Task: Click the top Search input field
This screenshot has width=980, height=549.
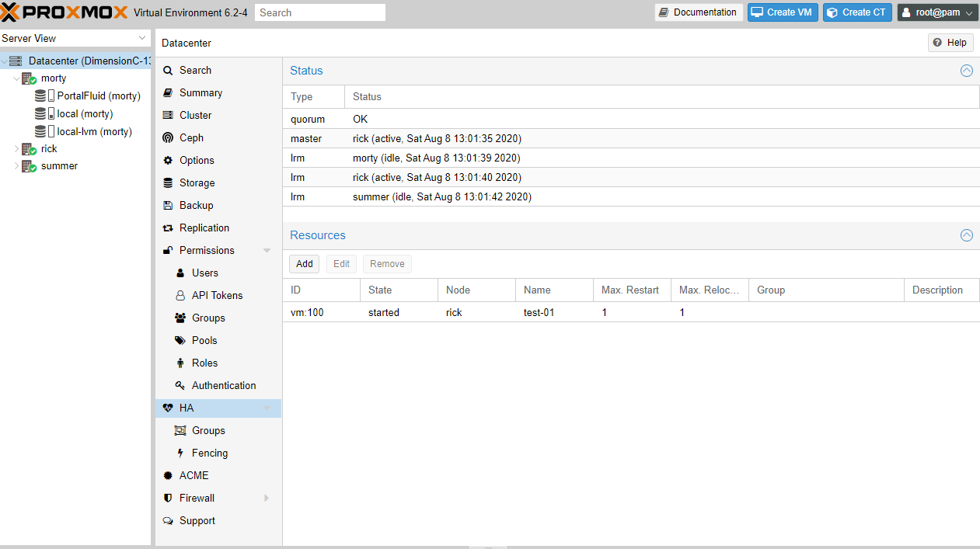Action: coord(319,12)
